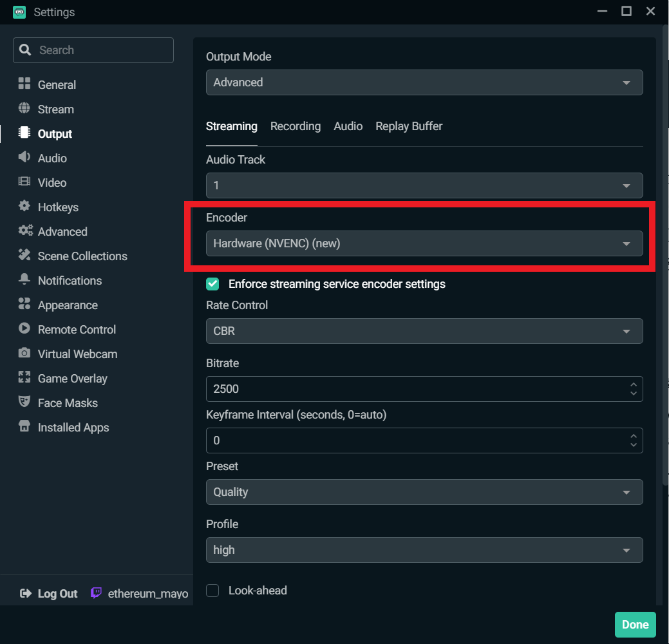Enable the Look-ahead checkbox
Viewport: 669px width, 644px height.
point(212,591)
